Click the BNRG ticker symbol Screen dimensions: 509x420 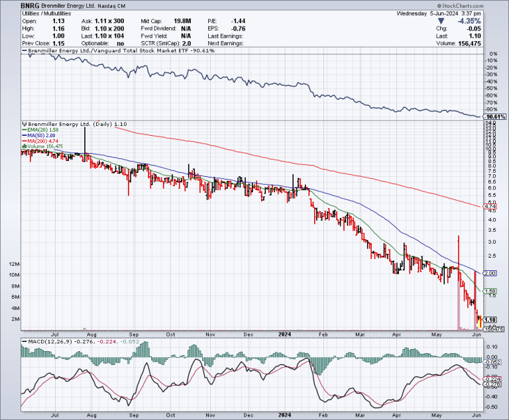click(x=30, y=6)
